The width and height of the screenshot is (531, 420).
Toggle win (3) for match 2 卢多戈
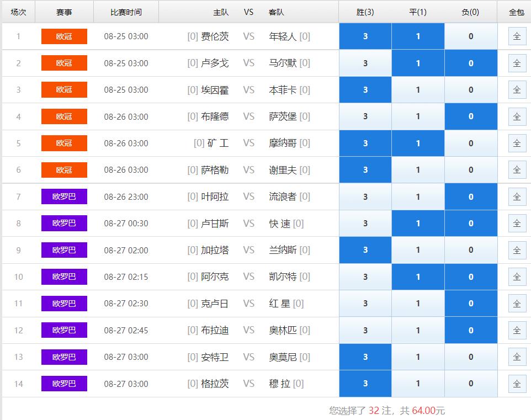tap(365, 63)
